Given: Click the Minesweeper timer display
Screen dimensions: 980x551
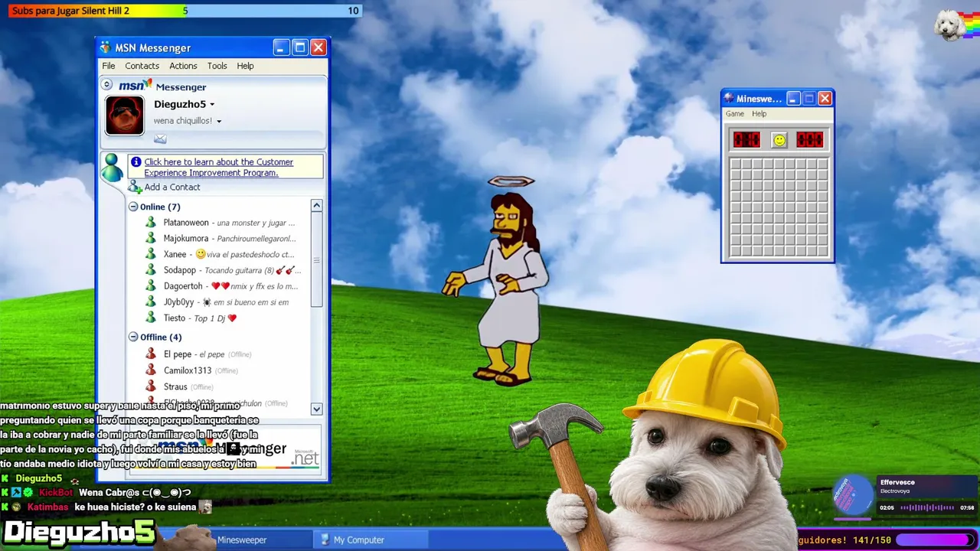Looking at the screenshot, I should 809,139.
